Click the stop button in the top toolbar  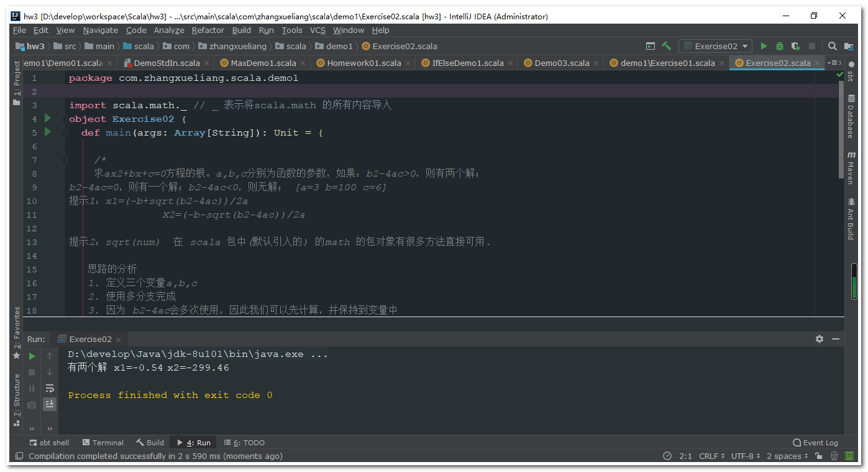coord(811,46)
